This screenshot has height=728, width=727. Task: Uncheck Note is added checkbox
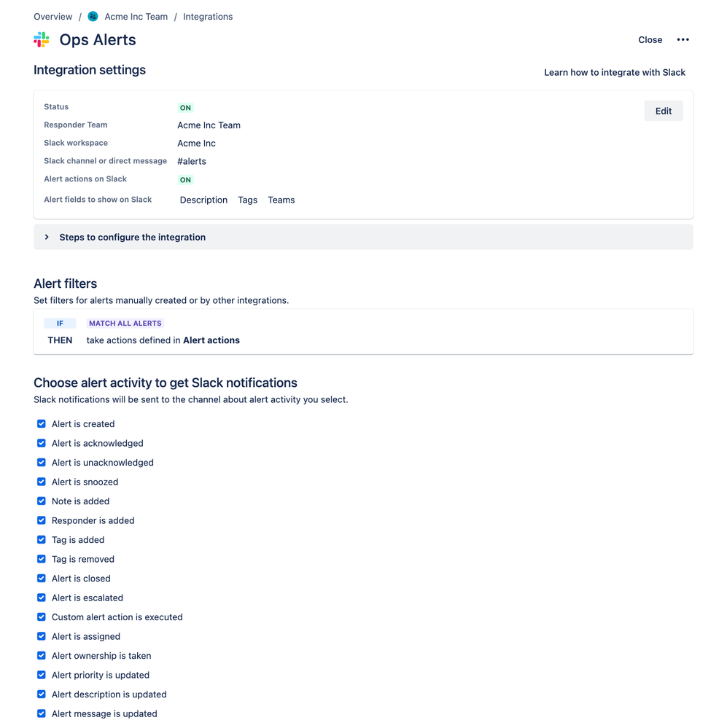coord(42,501)
